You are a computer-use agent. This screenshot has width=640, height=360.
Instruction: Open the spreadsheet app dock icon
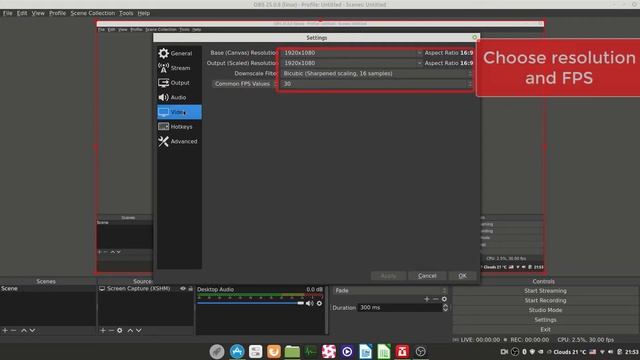click(x=384, y=351)
